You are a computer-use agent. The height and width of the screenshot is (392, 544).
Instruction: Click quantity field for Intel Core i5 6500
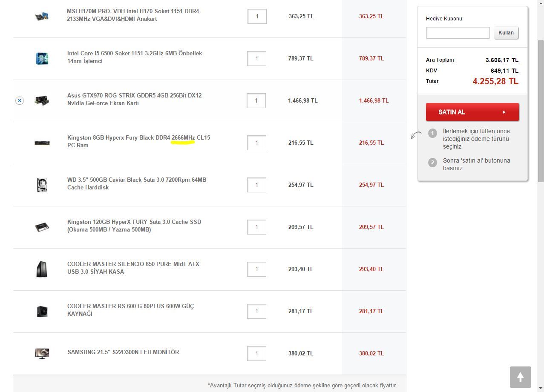click(x=256, y=58)
